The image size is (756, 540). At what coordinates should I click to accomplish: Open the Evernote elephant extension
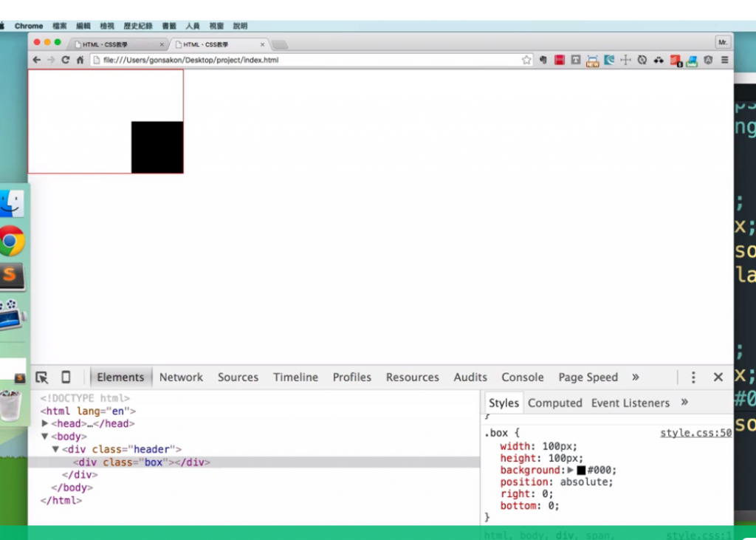[543, 60]
